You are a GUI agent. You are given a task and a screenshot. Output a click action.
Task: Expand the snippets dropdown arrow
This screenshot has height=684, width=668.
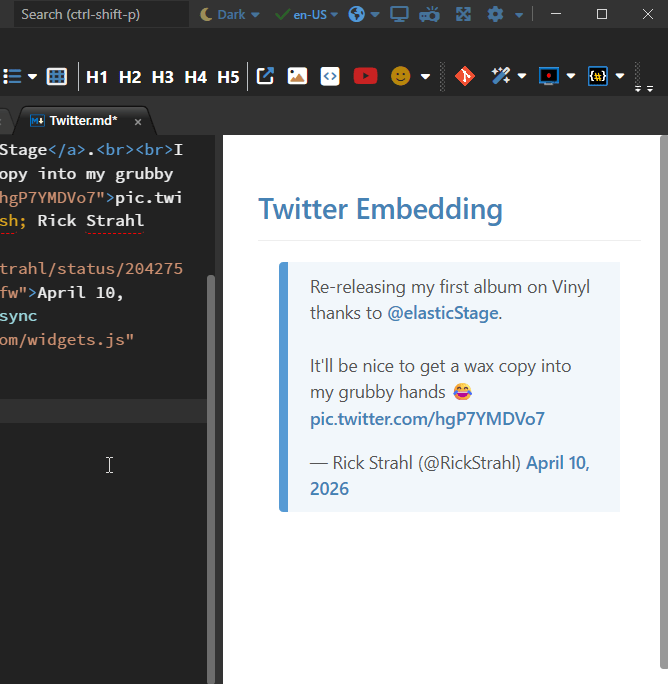(x=620, y=76)
